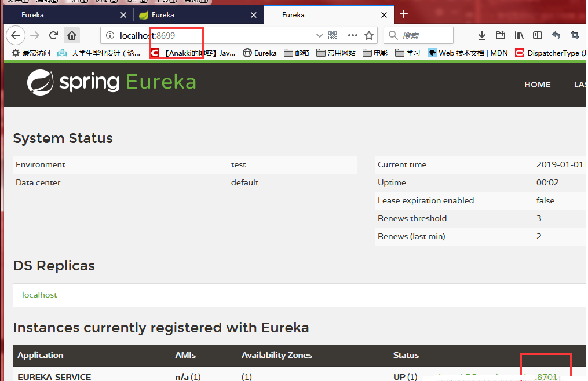This screenshot has height=381, width=588.
Task: Switch to the first Eureka tab
Action: tap(68, 15)
